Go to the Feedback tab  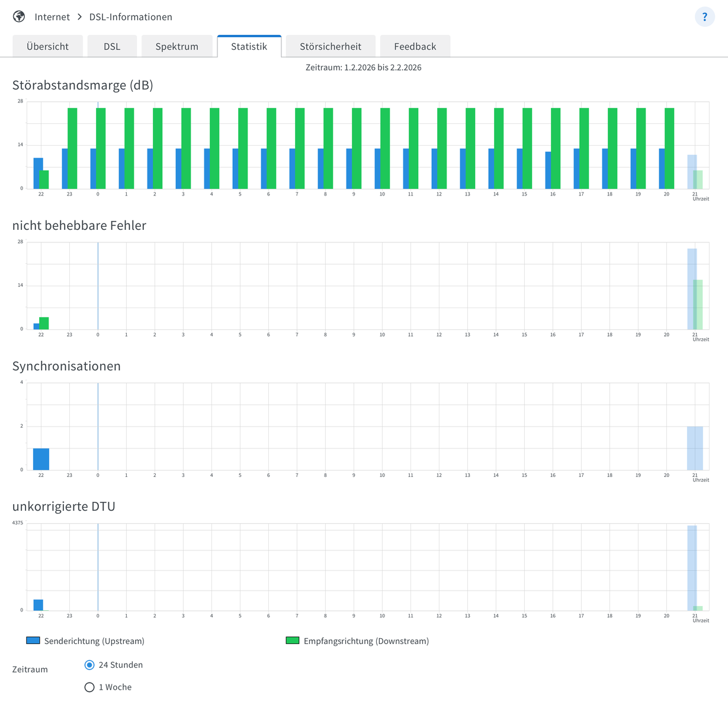[415, 46]
